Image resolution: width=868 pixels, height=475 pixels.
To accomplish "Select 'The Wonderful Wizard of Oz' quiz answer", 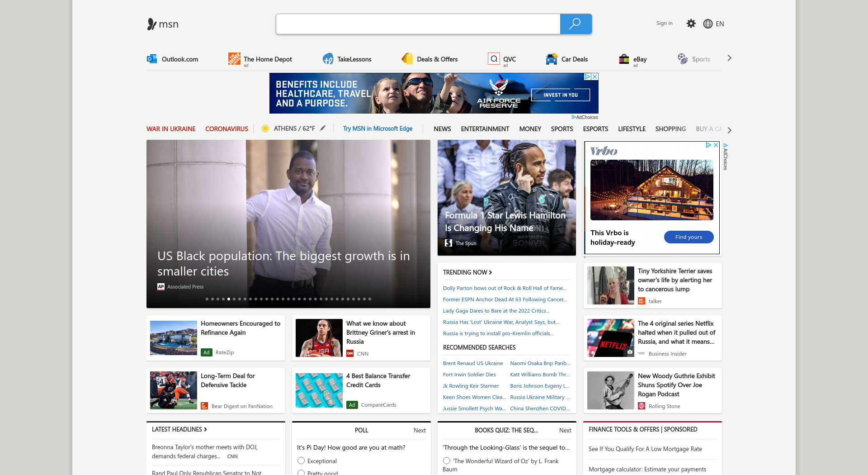I will tap(447, 461).
